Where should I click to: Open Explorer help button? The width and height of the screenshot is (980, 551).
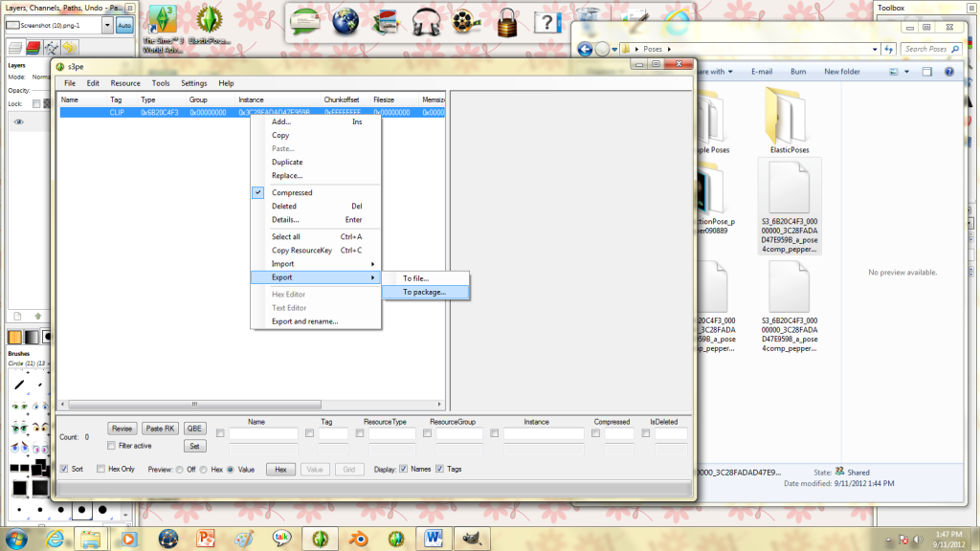[x=949, y=72]
